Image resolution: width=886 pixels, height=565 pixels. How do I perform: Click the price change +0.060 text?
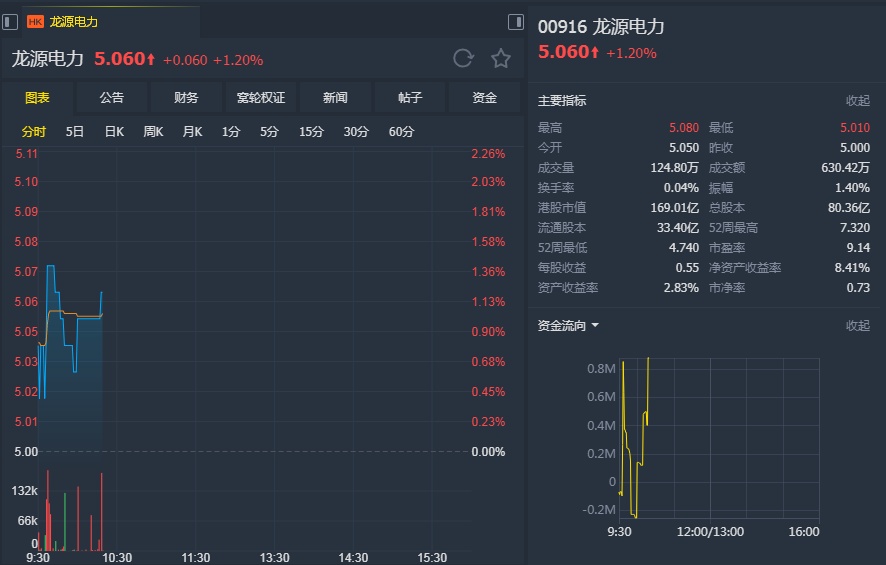(185, 60)
